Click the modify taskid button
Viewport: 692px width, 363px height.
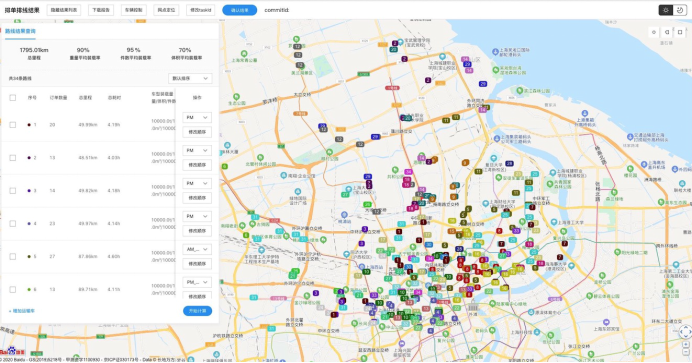201,10
